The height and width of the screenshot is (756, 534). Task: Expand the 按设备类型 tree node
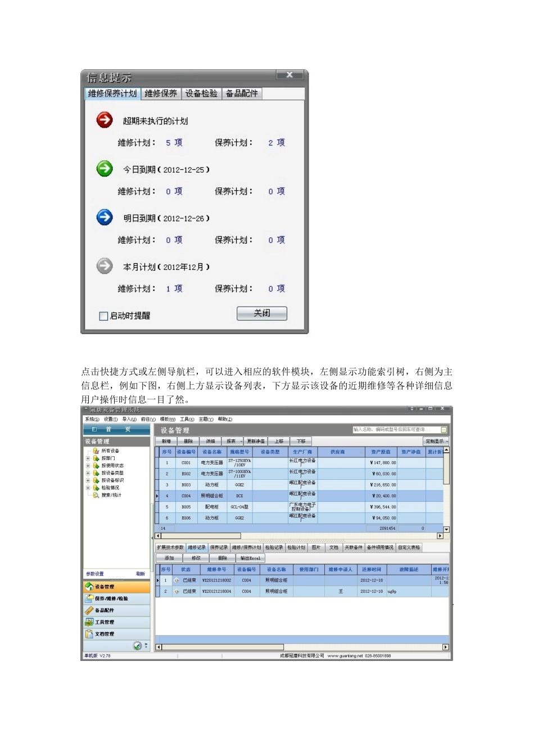point(88,473)
